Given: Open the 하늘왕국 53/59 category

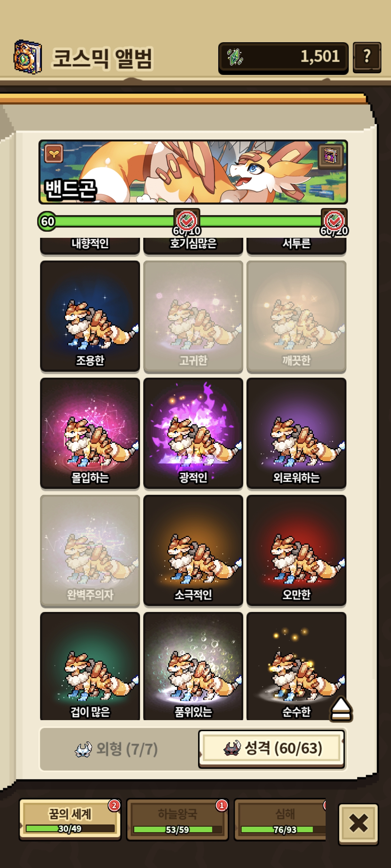Looking at the screenshot, I should [178, 819].
